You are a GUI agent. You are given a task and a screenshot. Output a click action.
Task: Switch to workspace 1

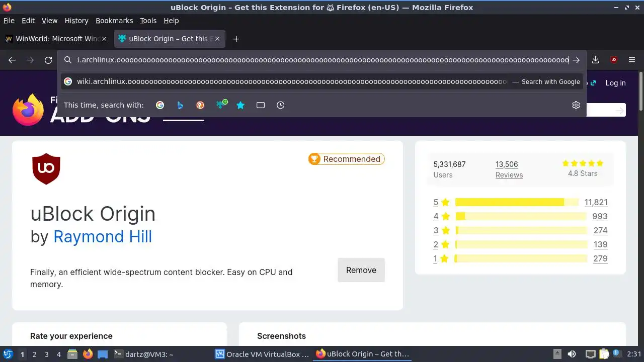click(x=22, y=354)
